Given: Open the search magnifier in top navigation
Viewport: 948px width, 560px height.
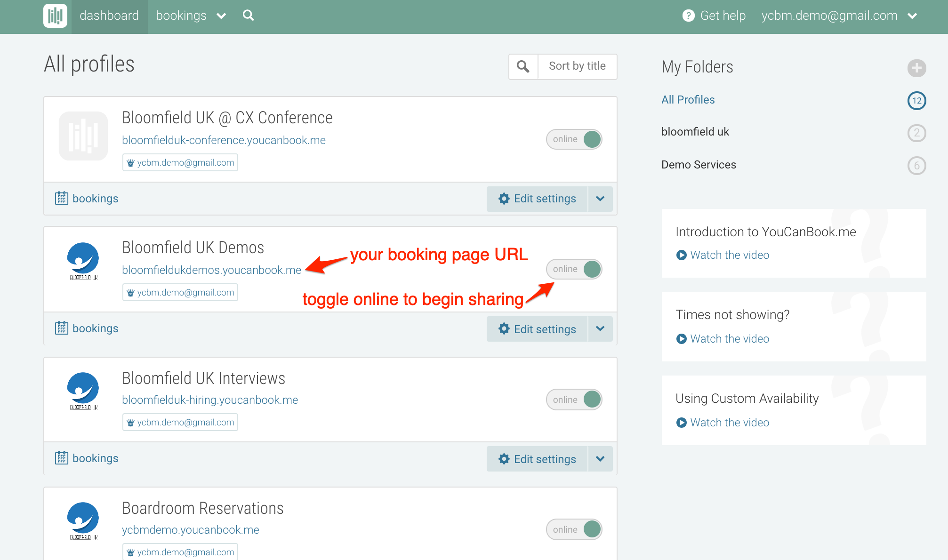Looking at the screenshot, I should 248,16.
